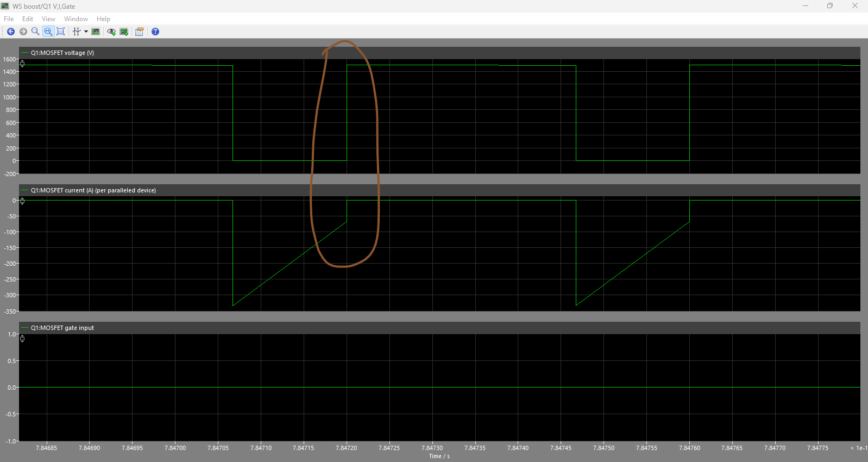Click green color line of gate input legend

(x=24, y=328)
